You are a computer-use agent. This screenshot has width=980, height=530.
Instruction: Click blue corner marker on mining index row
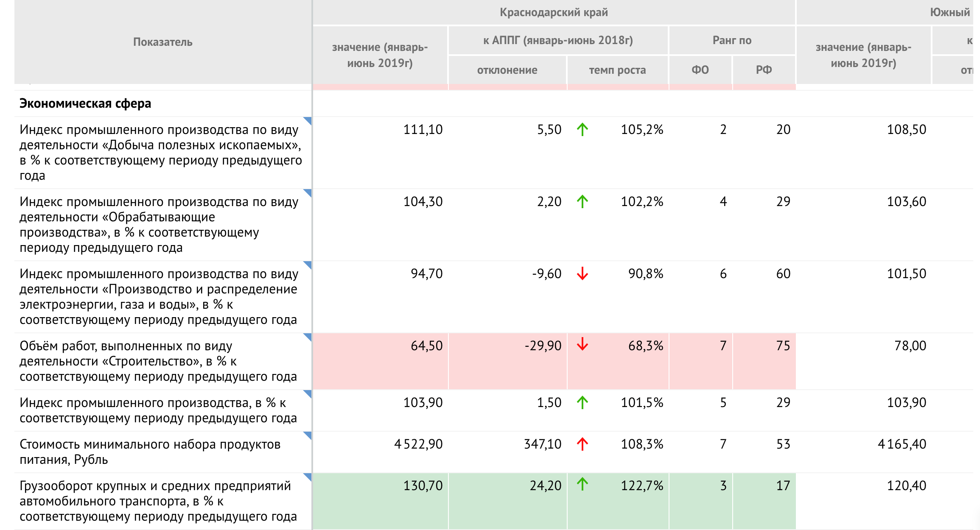click(308, 120)
